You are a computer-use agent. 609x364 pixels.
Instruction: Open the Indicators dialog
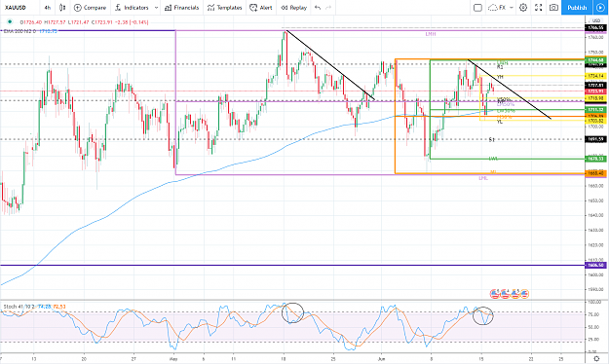[x=133, y=8]
